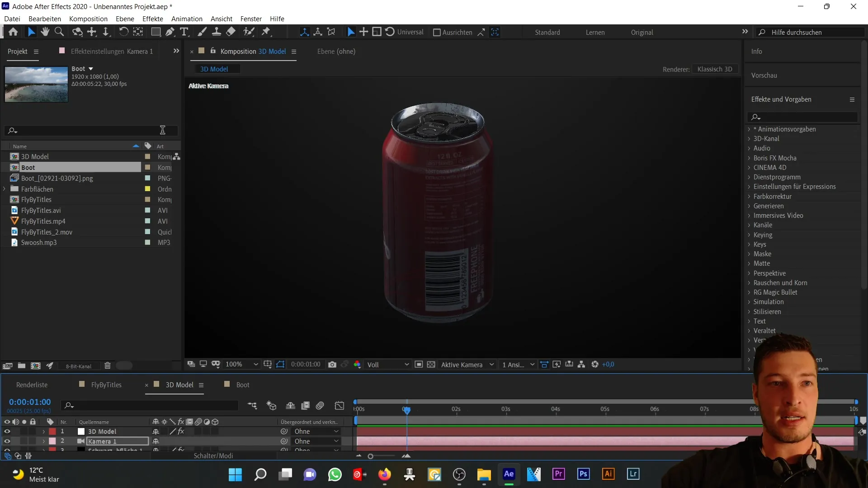Screen dimensions: 868x488
Task: Select the Selection arrow tool
Action: pos(31,32)
